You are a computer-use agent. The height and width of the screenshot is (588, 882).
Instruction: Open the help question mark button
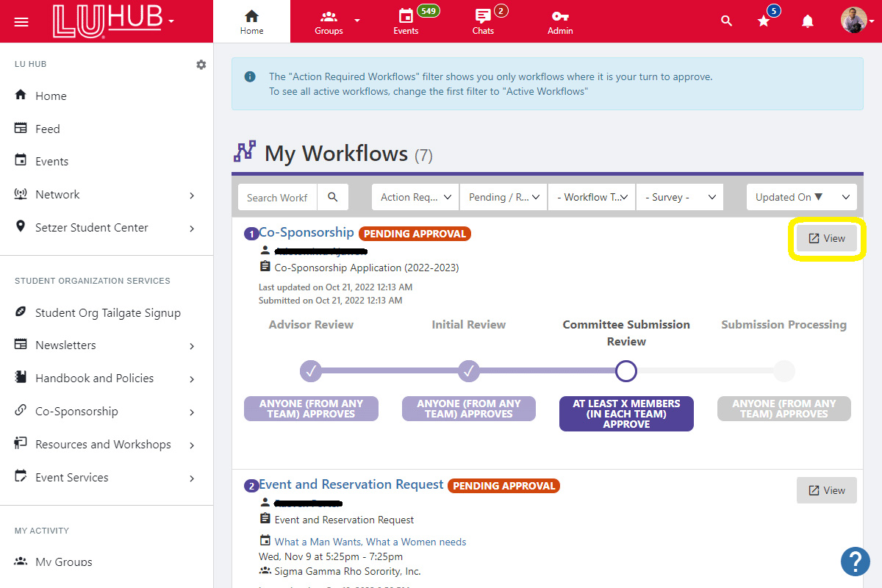tap(855, 562)
